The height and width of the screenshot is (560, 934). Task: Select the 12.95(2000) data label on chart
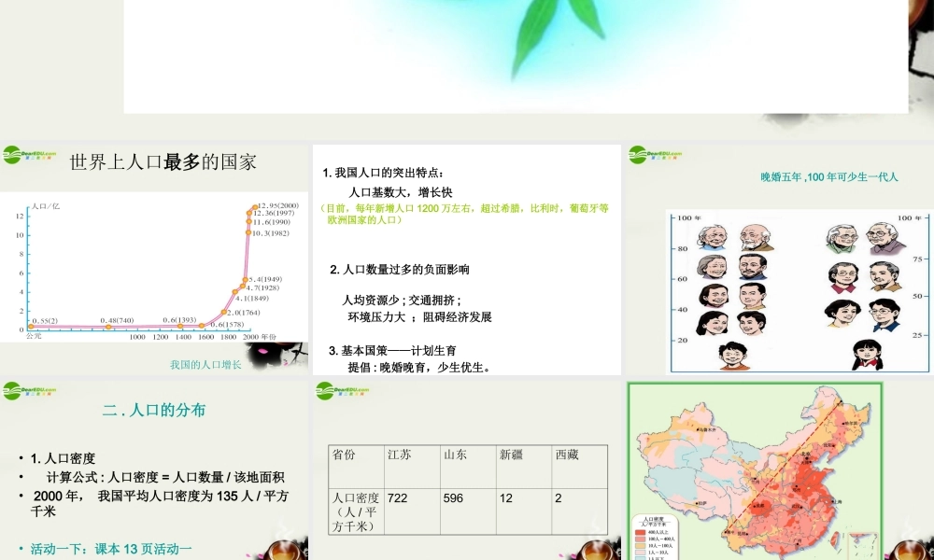pyautogui.click(x=277, y=205)
